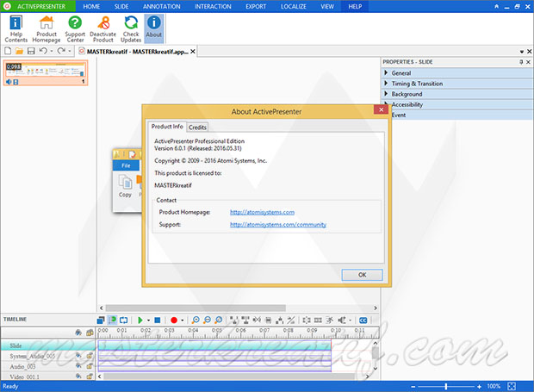Click the About ribbon button
Viewport: 534px width, 392px height.
click(x=154, y=28)
